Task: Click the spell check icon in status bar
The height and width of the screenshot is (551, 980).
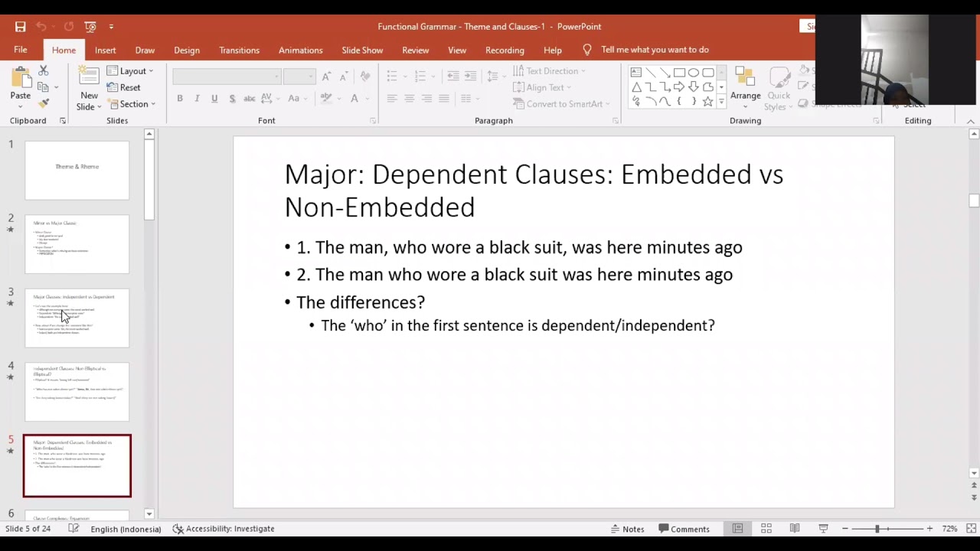Action: [x=73, y=529]
